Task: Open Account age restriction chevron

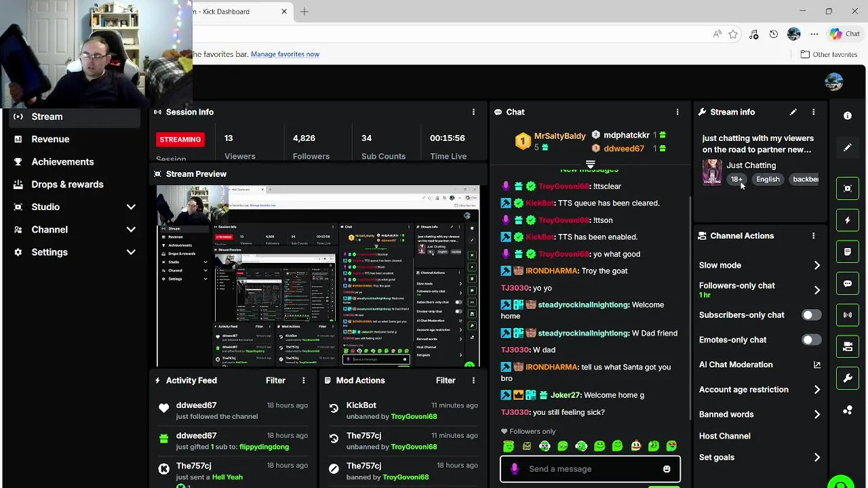Action: [816, 390]
